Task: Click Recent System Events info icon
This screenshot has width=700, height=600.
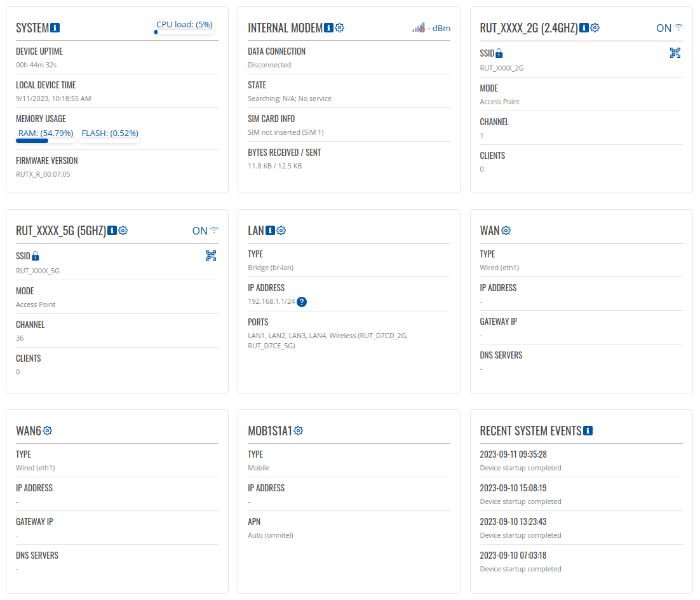Action: pyautogui.click(x=588, y=431)
